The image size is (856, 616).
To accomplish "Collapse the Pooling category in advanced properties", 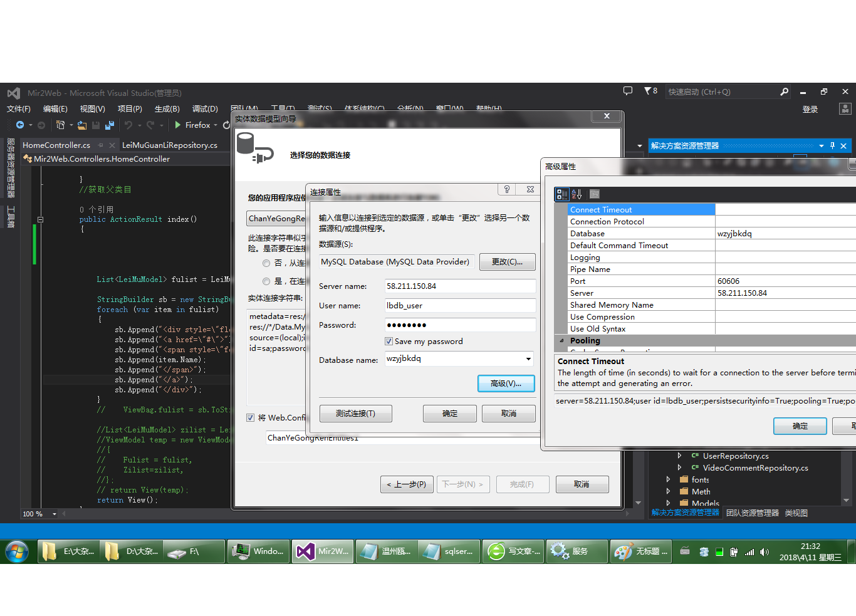I will tap(561, 340).
